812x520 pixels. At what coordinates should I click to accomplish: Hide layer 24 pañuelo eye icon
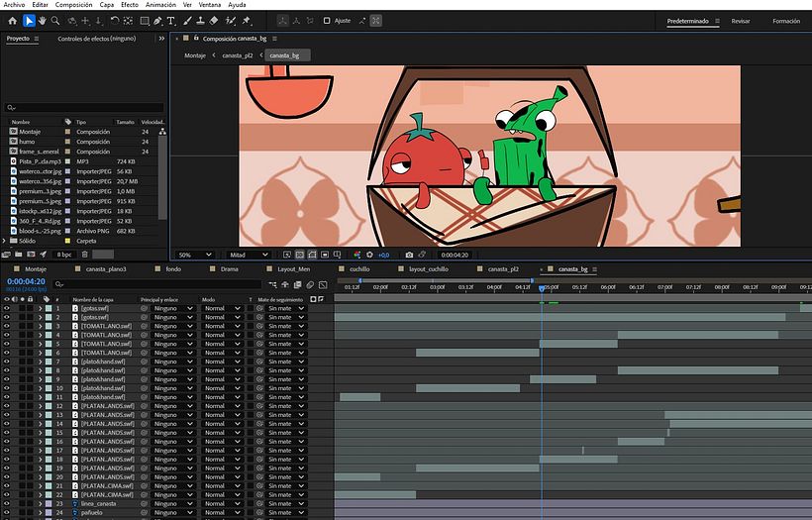[x=7, y=512]
